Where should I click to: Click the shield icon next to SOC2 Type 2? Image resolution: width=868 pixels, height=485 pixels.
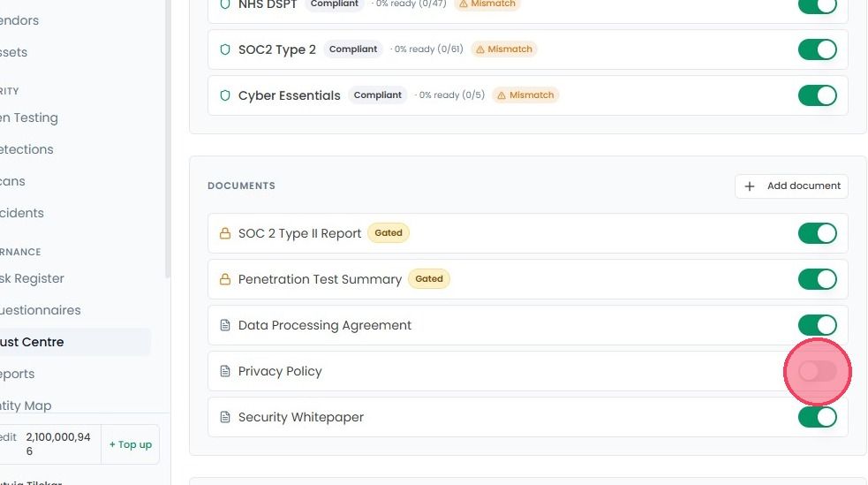225,49
